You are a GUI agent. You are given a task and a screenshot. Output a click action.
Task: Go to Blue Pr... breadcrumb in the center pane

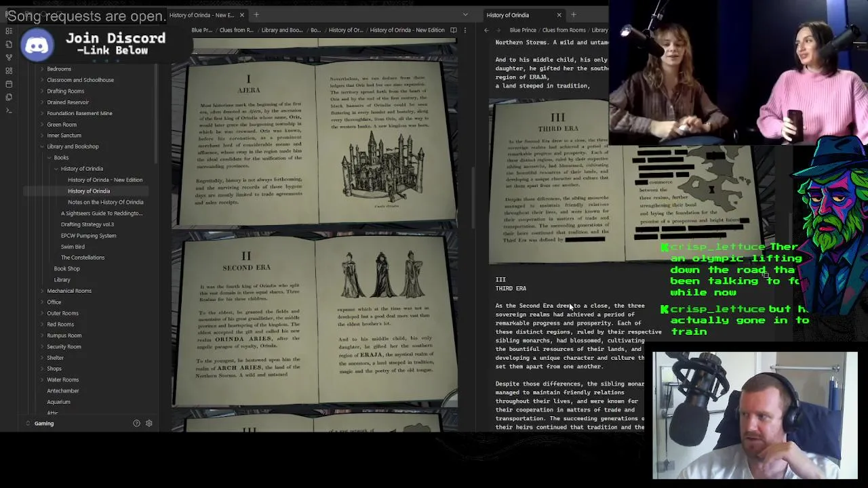(201, 30)
